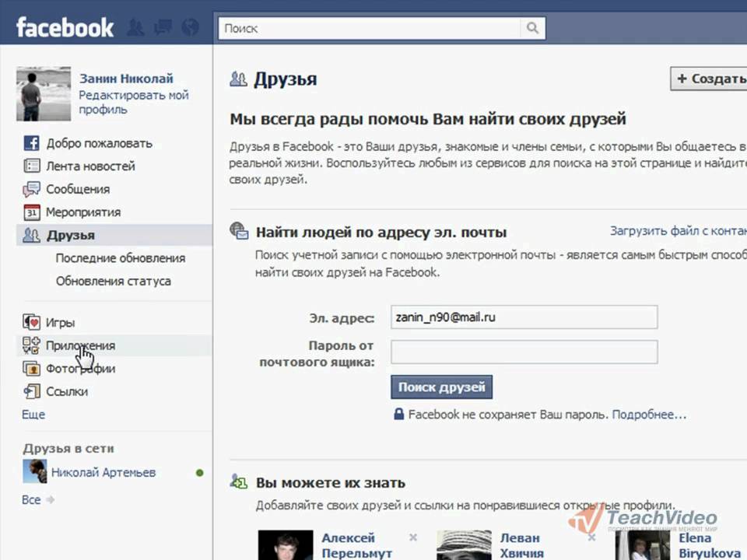The width and height of the screenshot is (747, 560).
Task: Click the Facebook logo
Action: (x=65, y=28)
